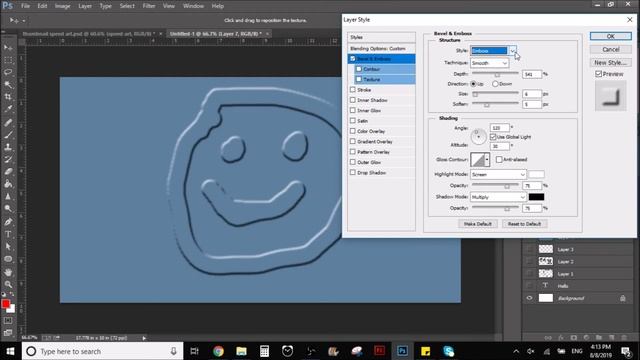The height and width of the screenshot is (360, 640).
Task: Click the Angle value input field
Action: pyautogui.click(x=500, y=128)
